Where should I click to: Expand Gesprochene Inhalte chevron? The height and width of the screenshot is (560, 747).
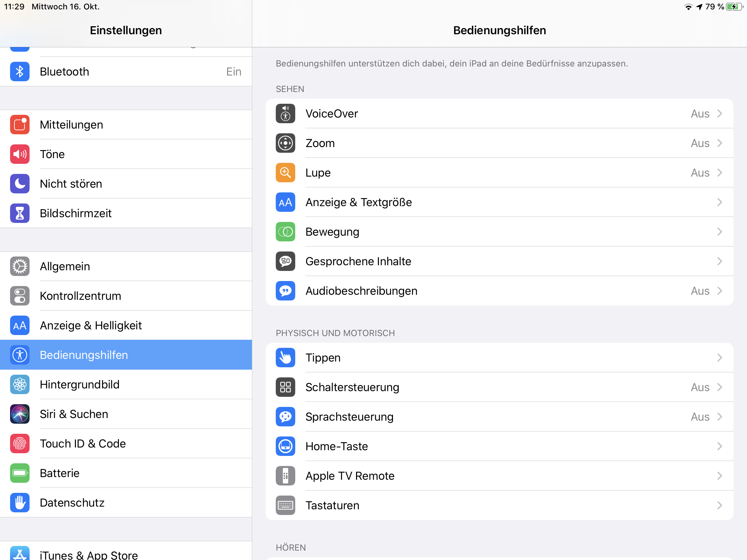tap(720, 261)
